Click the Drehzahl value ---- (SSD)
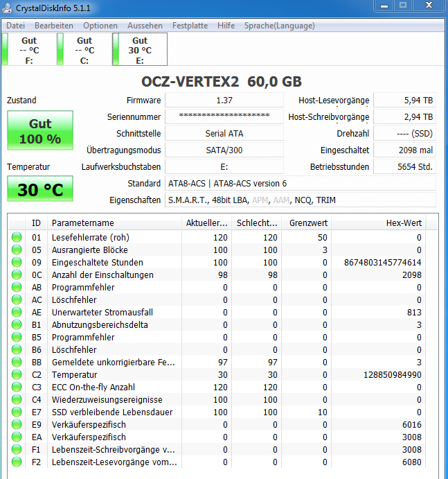The image size is (448, 479). tap(404, 134)
